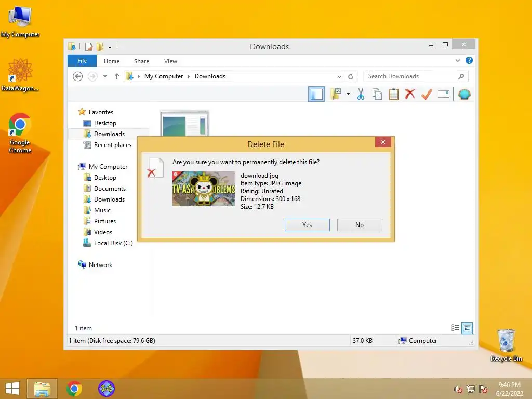532x399 pixels.
Task: Click the Properties icon in quick access toolbar
Action: 88,46
